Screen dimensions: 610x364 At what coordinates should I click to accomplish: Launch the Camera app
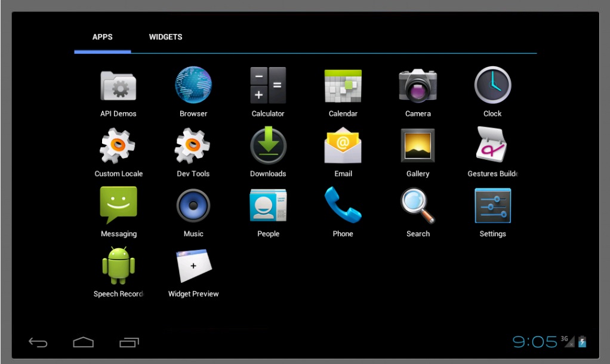[x=418, y=85]
